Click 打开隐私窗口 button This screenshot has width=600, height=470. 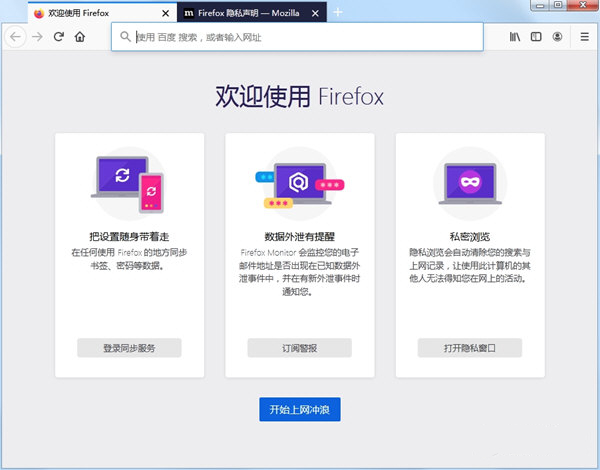coord(470,348)
